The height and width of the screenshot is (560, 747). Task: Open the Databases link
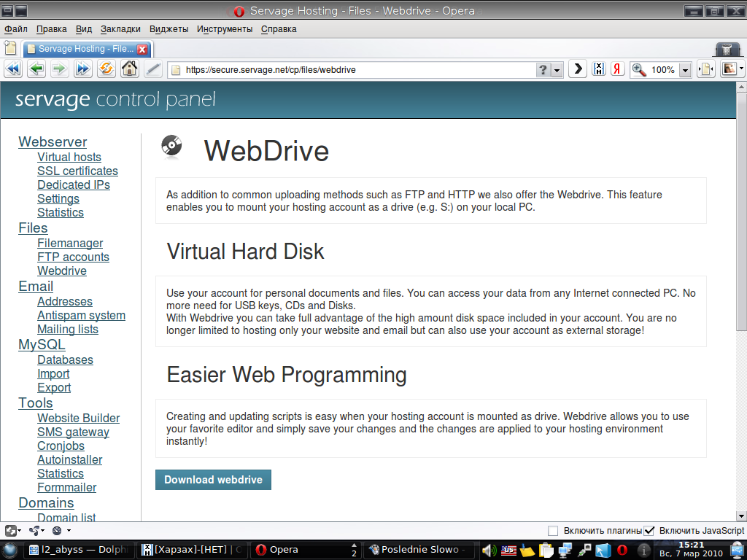click(65, 360)
